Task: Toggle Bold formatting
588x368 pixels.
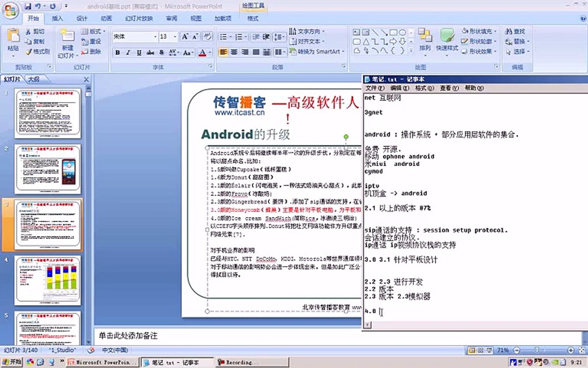Action: [118, 53]
